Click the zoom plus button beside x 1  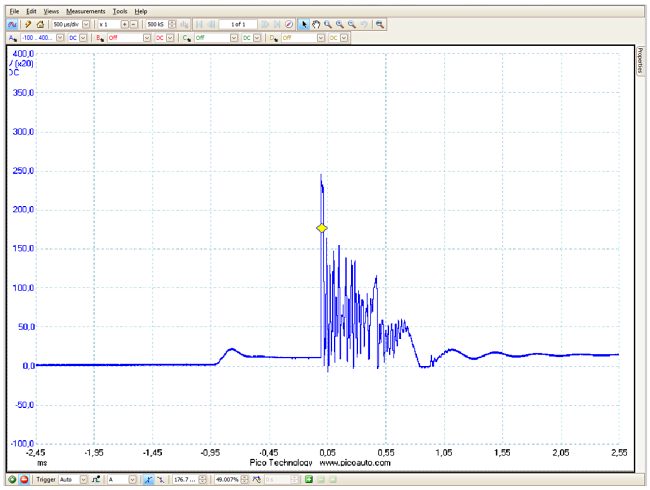pyautogui.click(x=124, y=23)
